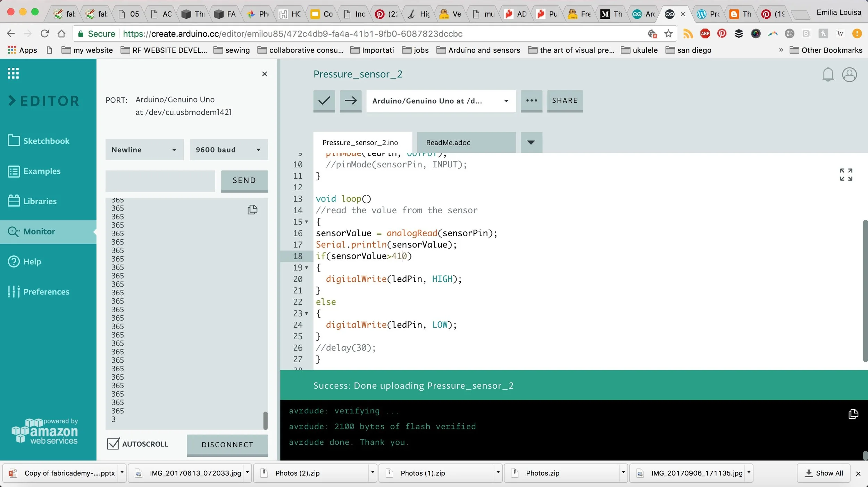Click the notifications bell icon
The width and height of the screenshot is (868, 487).
pos(828,74)
